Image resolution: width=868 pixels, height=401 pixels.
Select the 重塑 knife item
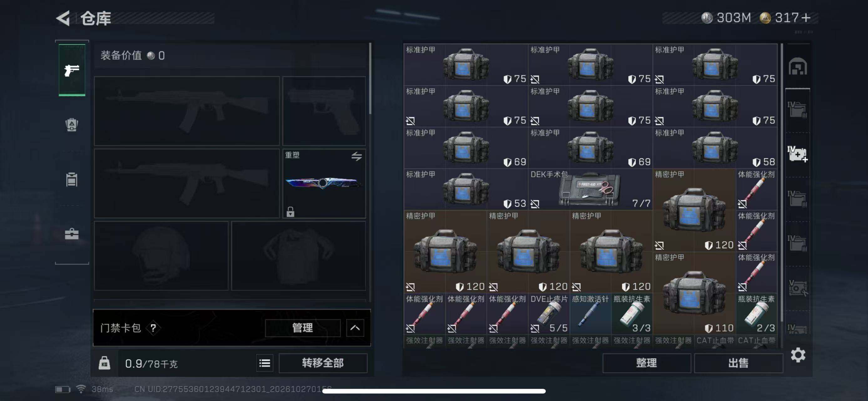324,184
